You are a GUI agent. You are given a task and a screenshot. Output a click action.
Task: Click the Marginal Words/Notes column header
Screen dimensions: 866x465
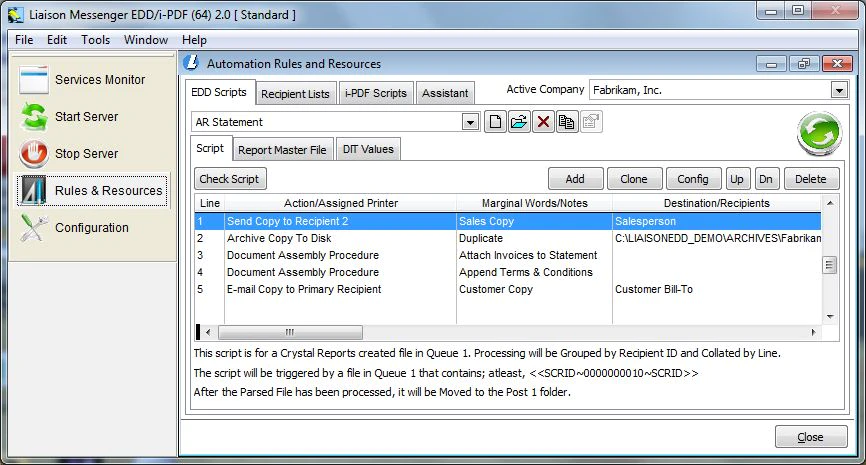pyautogui.click(x=535, y=203)
